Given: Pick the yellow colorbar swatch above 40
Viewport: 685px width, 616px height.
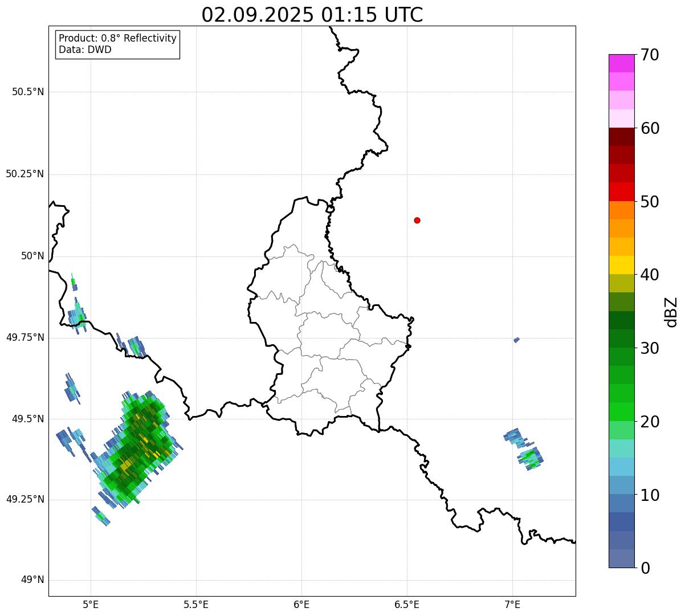Looking at the screenshot, I should (621, 265).
